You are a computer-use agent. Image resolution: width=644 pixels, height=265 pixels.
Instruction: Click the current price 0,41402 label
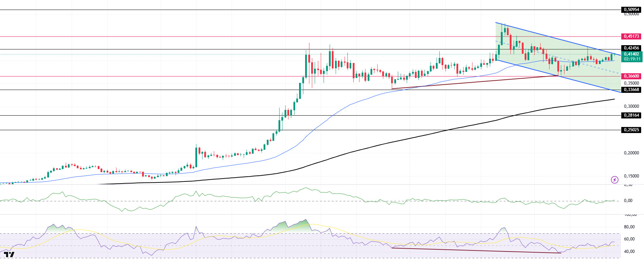pos(632,54)
